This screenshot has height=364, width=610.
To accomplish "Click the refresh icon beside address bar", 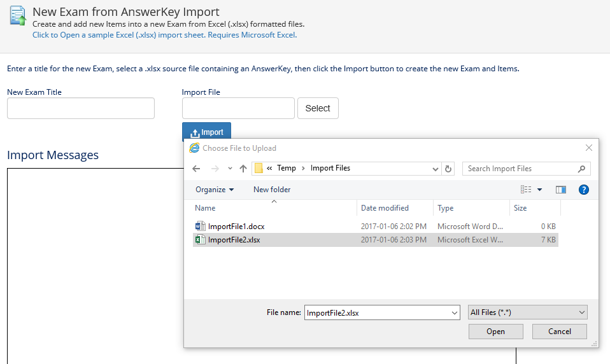I will (x=448, y=169).
